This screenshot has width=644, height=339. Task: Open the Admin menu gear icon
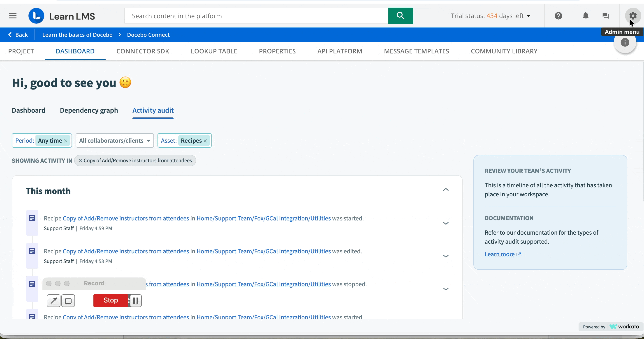(633, 16)
